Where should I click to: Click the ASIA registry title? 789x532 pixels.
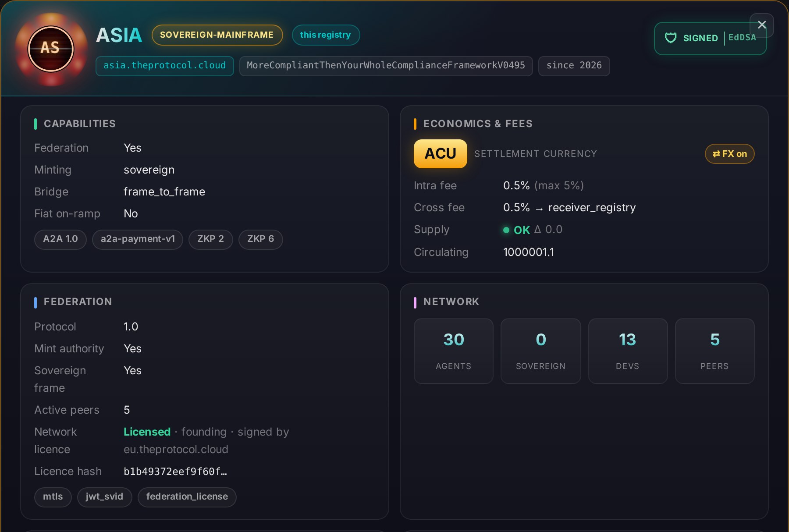(119, 35)
